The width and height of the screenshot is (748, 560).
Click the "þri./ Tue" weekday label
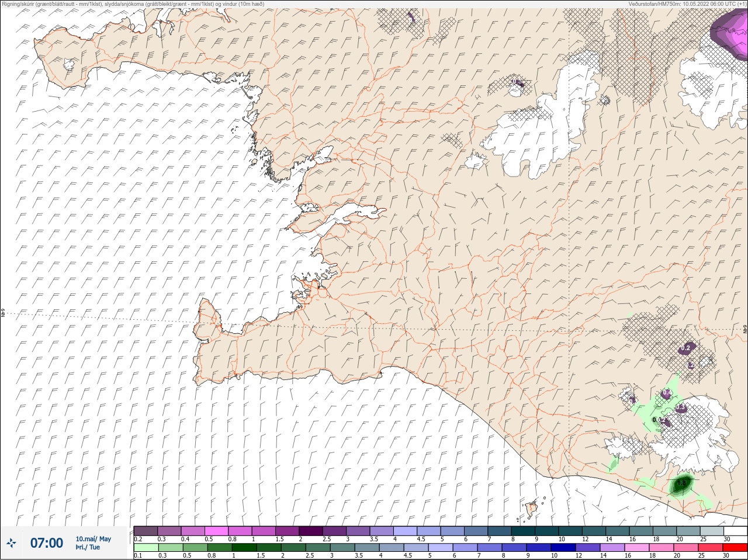[88, 547]
